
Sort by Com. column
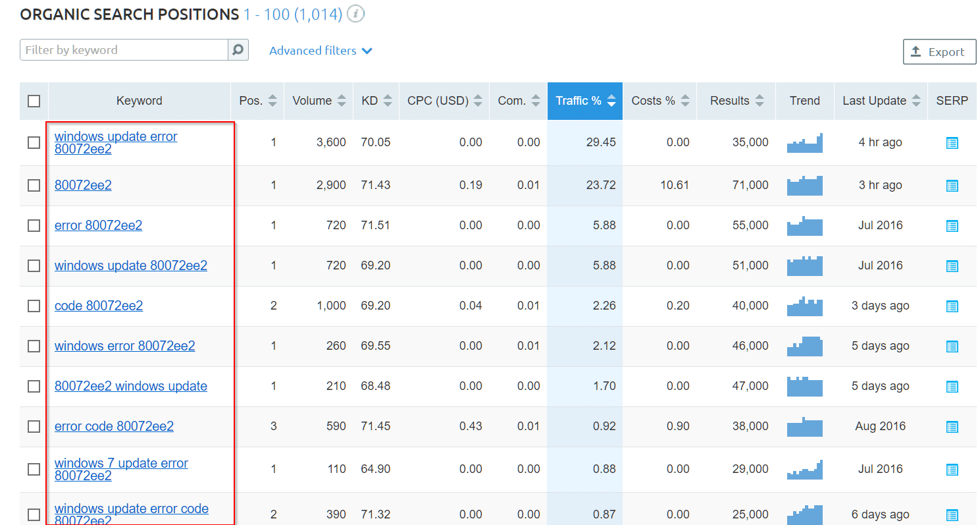tap(519, 101)
